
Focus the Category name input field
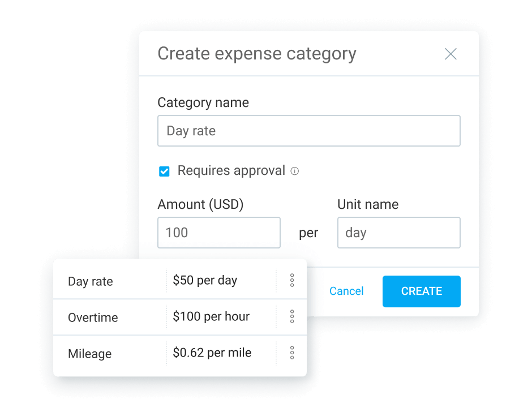coord(308,131)
